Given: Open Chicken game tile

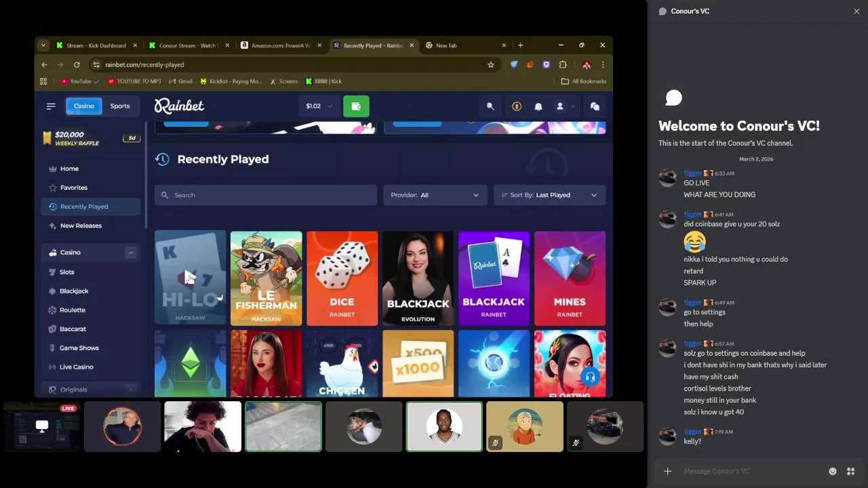Looking at the screenshot, I should (342, 364).
